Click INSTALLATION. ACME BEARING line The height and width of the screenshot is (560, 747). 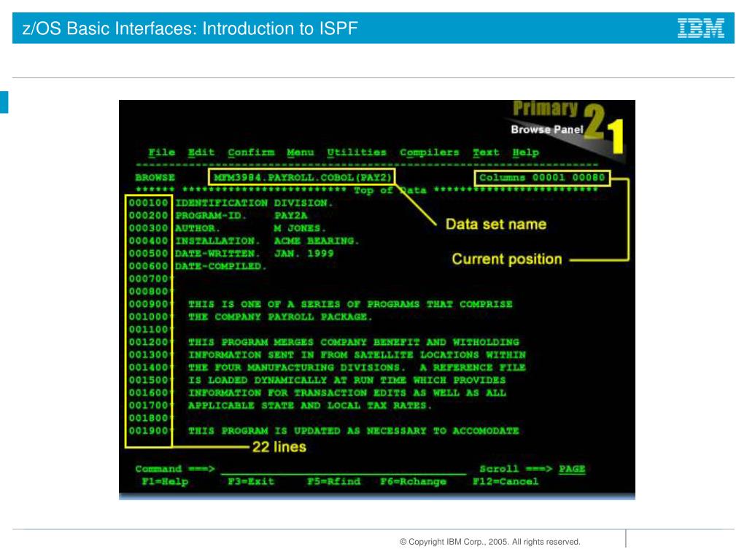(x=267, y=241)
